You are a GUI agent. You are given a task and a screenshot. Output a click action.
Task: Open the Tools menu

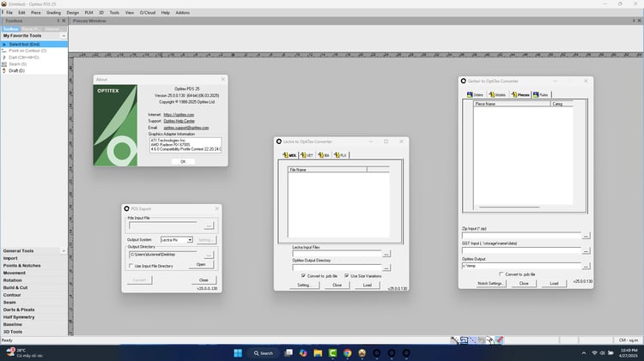click(x=114, y=13)
